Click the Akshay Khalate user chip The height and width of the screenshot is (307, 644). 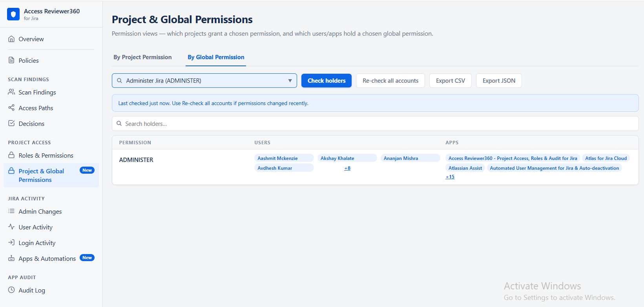coord(347,158)
